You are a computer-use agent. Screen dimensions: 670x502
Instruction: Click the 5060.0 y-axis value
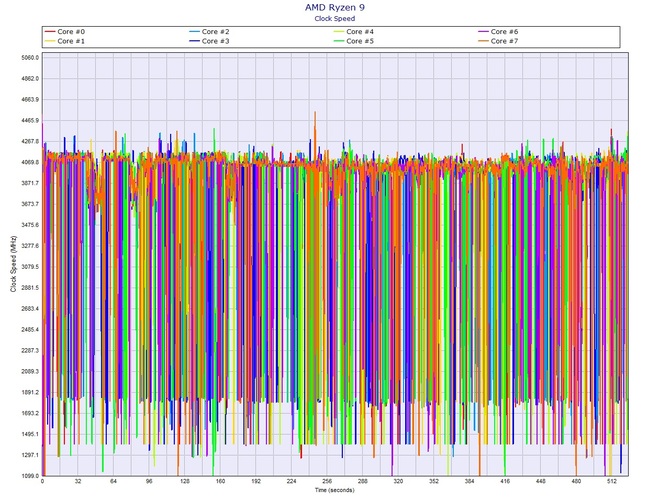[x=30, y=58]
